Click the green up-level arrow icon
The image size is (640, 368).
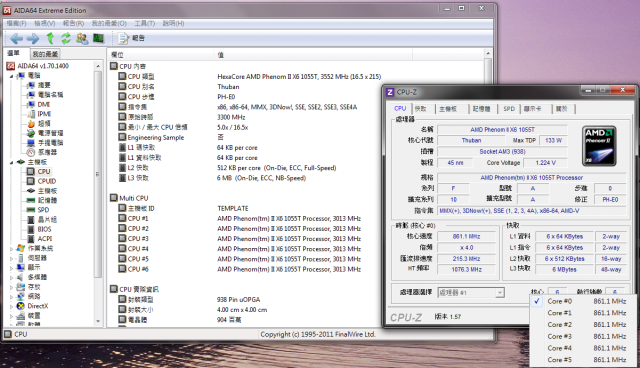(x=50, y=38)
